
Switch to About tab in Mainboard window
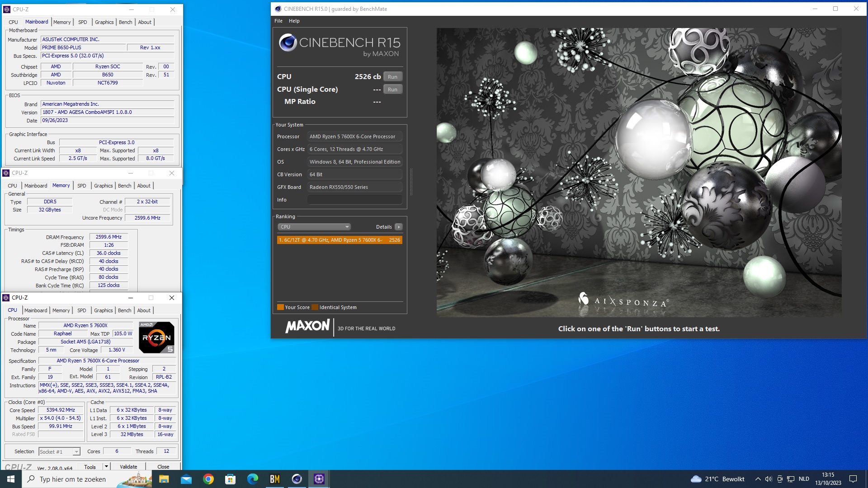tap(145, 22)
